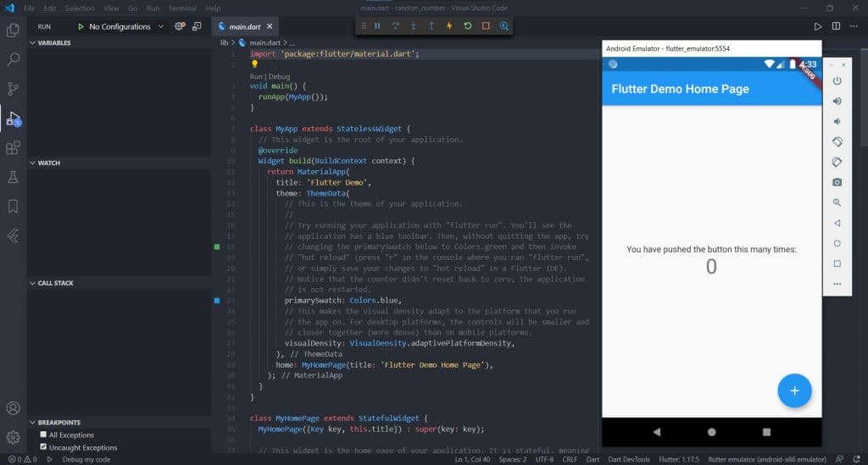
Task: Open the Explorer view in activity bar
Action: point(13,30)
